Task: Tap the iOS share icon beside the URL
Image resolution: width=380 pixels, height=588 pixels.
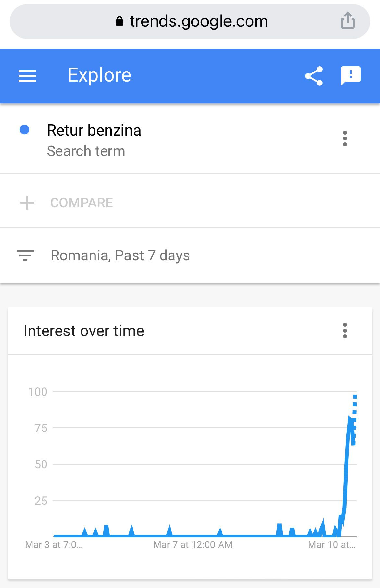Action: [x=347, y=20]
